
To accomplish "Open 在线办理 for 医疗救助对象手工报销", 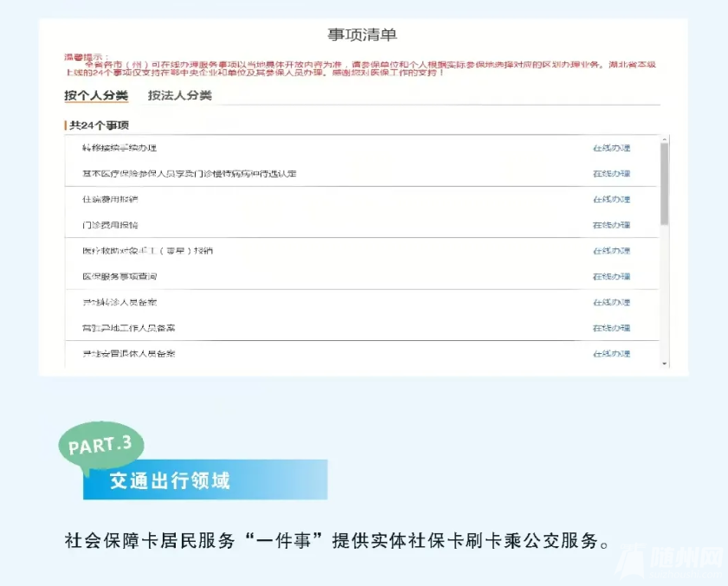I will tap(611, 251).
